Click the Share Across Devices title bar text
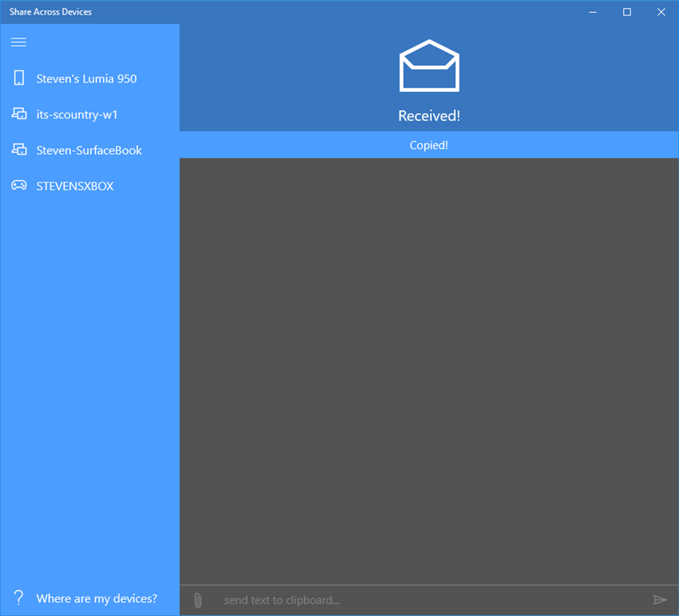Image resolution: width=679 pixels, height=616 pixels. click(50, 12)
